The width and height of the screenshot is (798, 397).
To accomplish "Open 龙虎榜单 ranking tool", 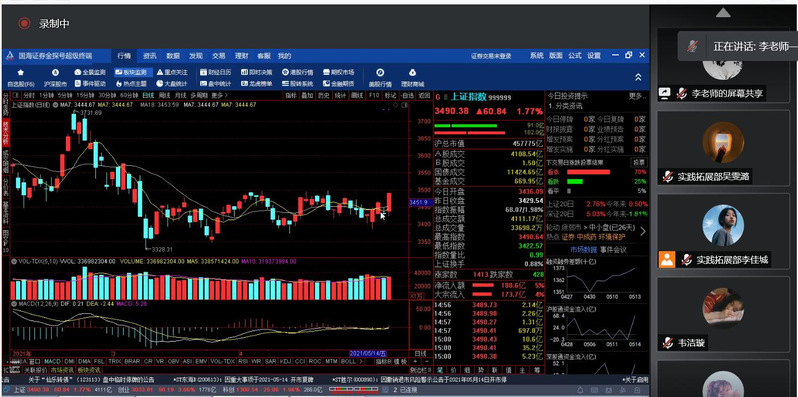I will [x=256, y=83].
